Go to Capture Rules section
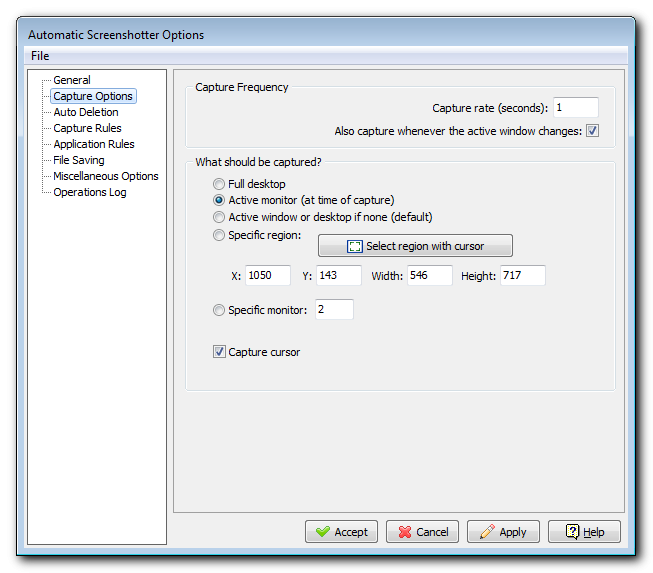Viewport: 653px width, 573px height. pos(87,128)
